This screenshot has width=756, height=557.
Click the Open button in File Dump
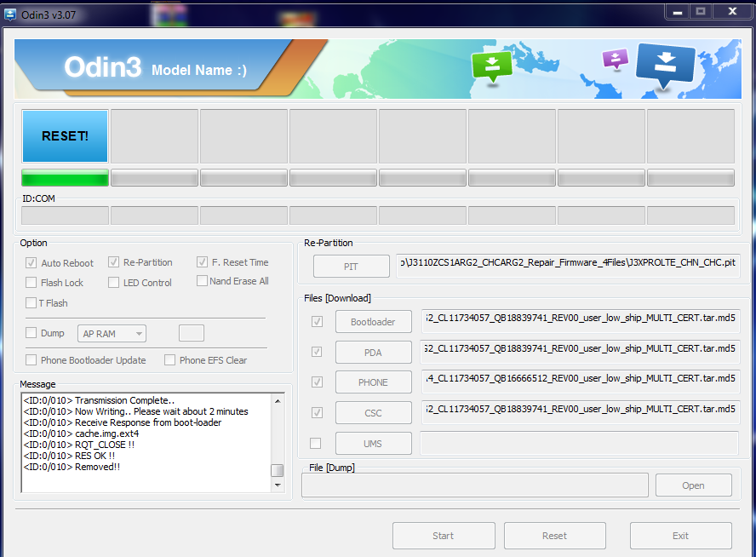tap(693, 485)
